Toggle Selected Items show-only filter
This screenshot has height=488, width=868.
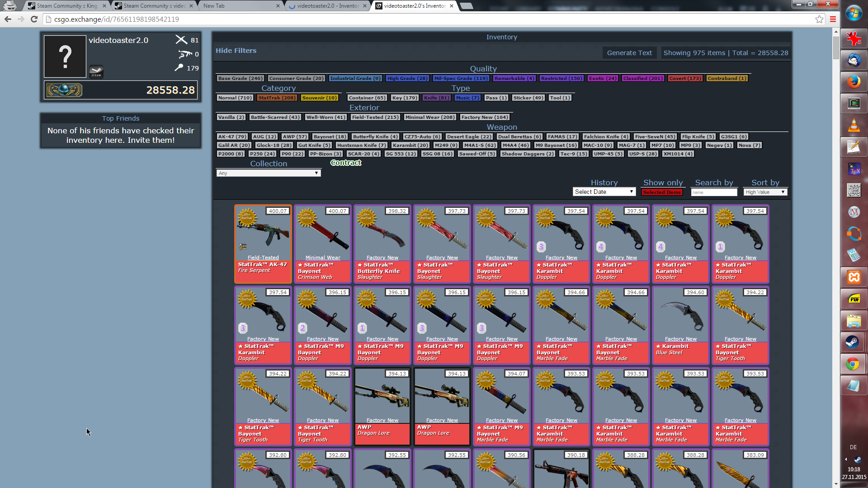pyautogui.click(x=662, y=192)
